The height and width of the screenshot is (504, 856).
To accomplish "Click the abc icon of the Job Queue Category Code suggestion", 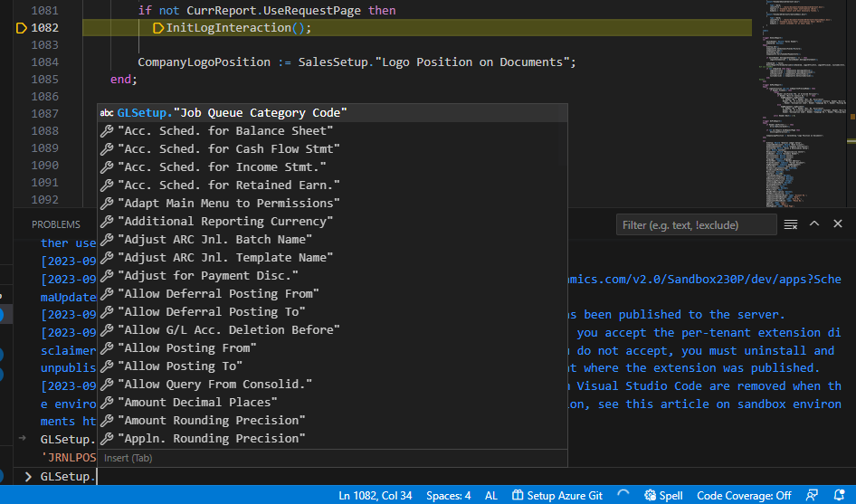I will (x=107, y=113).
